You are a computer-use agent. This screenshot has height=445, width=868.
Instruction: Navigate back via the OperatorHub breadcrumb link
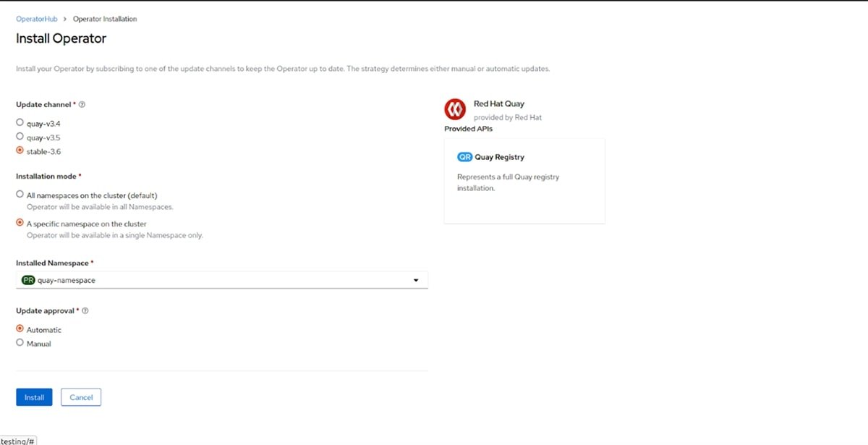(x=36, y=18)
